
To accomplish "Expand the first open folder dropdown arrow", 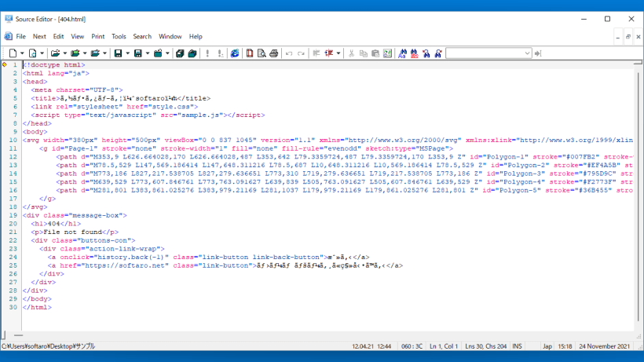I will click(64, 53).
